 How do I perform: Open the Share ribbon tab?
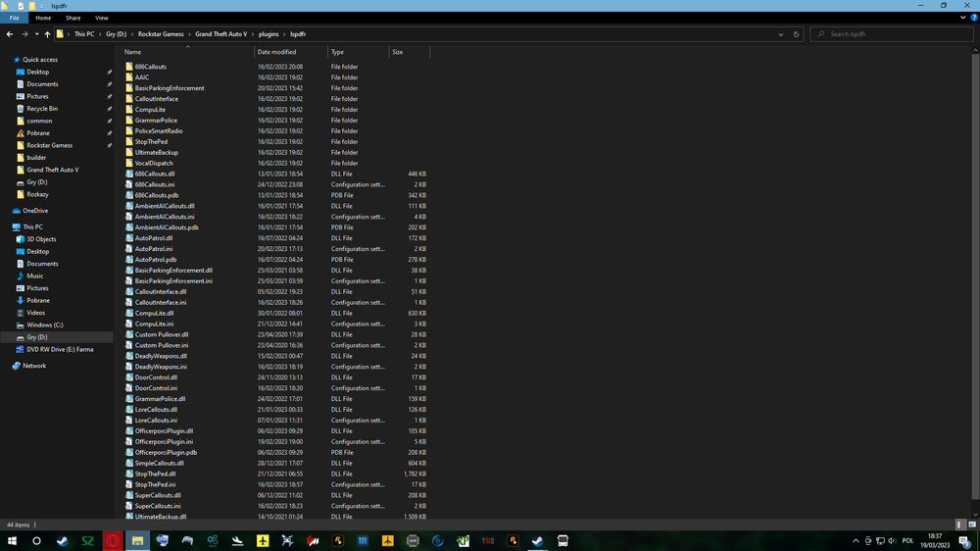(73, 18)
